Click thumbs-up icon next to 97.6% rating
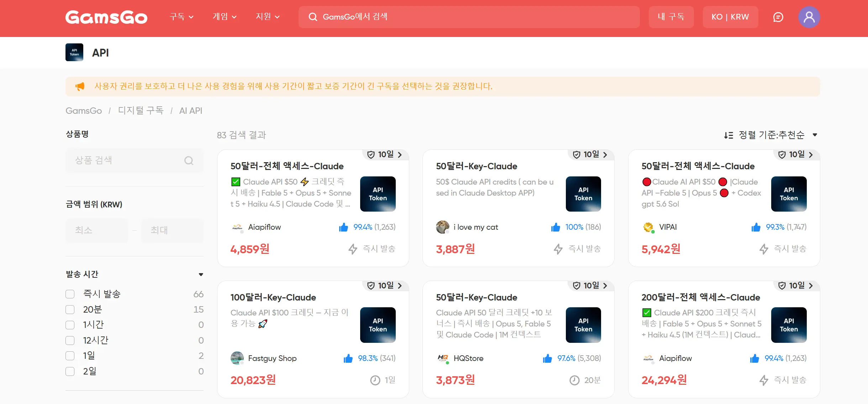This screenshot has width=868, height=404. coord(547,358)
